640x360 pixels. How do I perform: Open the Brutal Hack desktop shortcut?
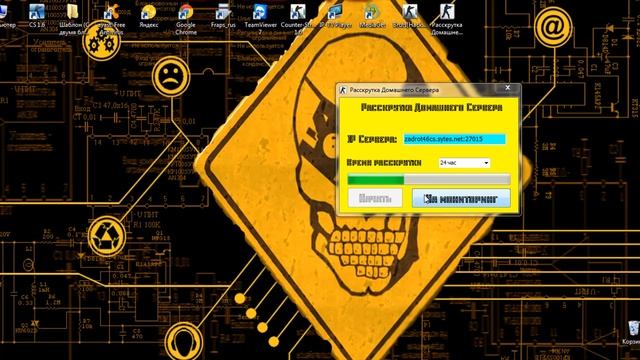pyautogui.click(x=409, y=16)
